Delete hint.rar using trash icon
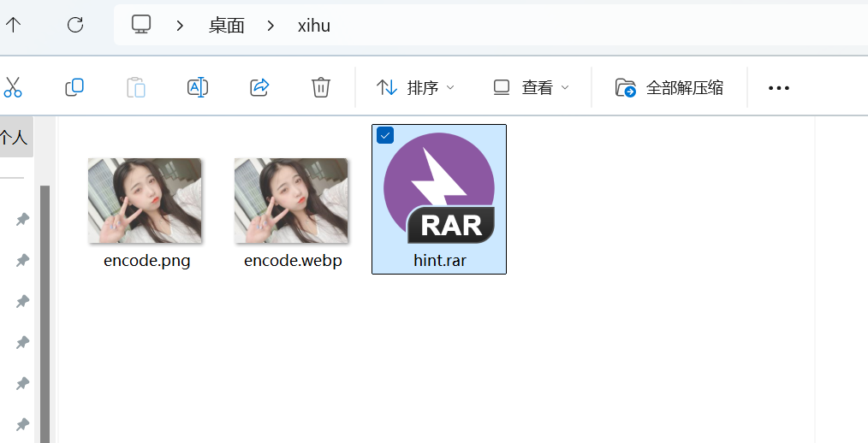 321,87
